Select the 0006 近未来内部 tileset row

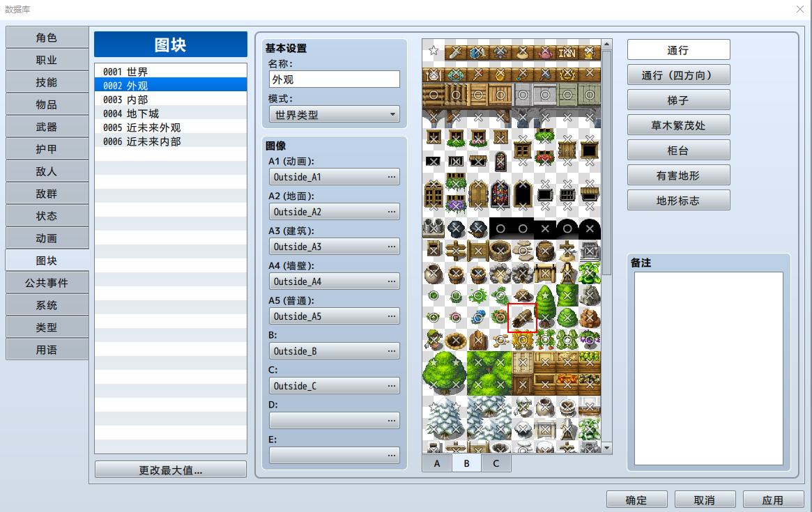coord(170,141)
